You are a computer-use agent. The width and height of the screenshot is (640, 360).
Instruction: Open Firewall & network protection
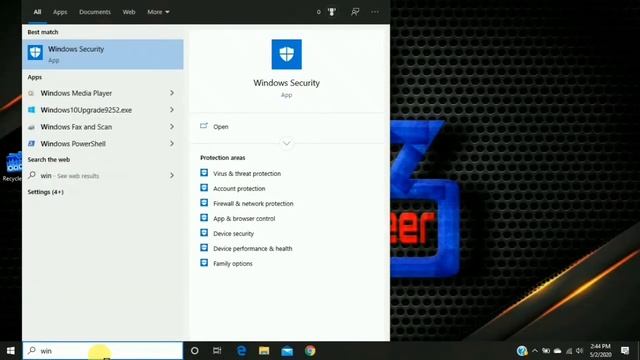tap(253, 203)
